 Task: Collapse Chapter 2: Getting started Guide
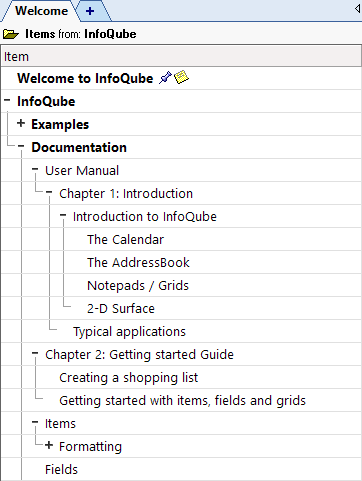(35, 353)
